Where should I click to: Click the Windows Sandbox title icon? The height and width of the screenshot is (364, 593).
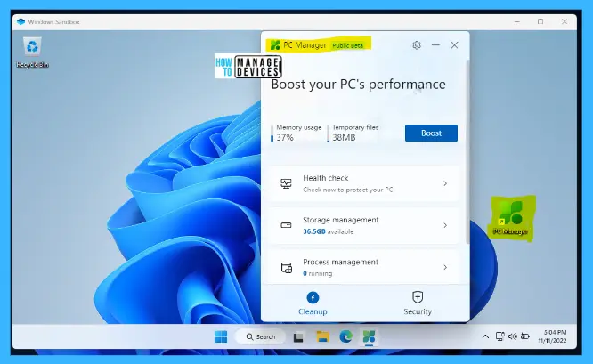(x=20, y=21)
